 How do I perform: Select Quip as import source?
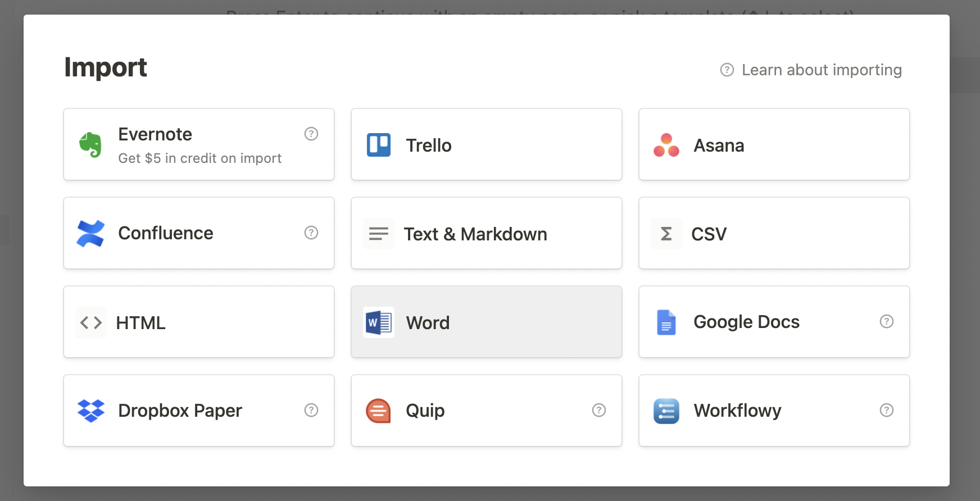click(x=487, y=411)
